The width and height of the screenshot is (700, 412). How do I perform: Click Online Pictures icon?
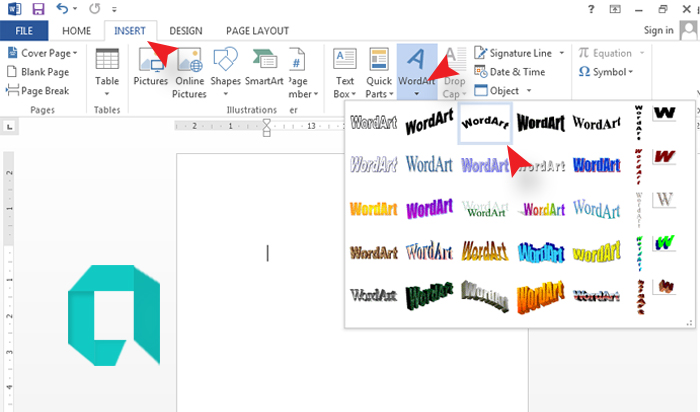point(190,73)
